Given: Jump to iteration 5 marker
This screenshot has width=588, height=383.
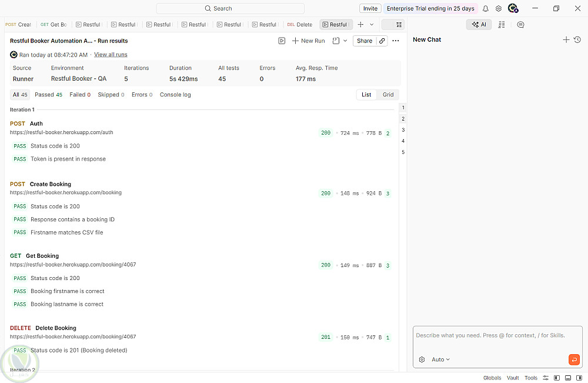Looking at the screenshot, I should pyautogui.click(x=403, y=152).
